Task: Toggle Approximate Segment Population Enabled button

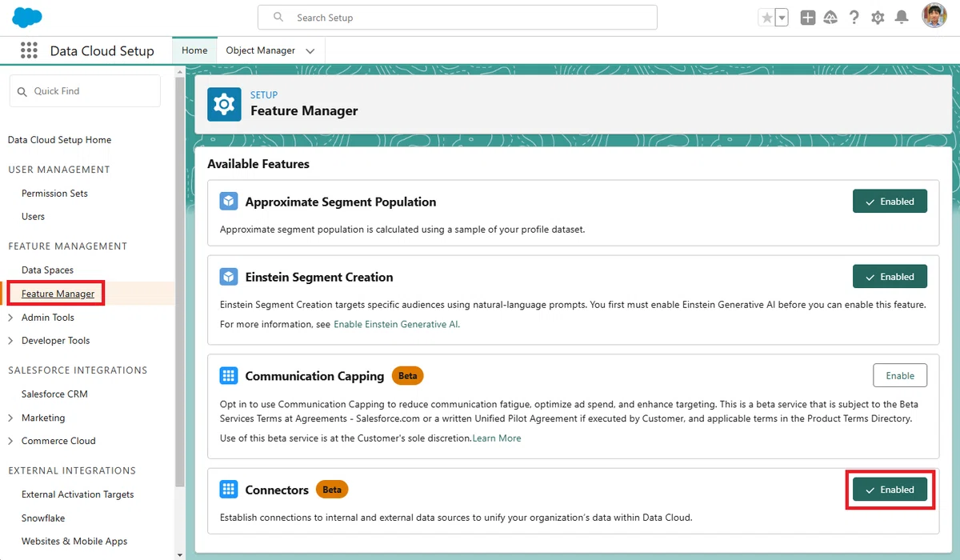Action: click(890, 202)
